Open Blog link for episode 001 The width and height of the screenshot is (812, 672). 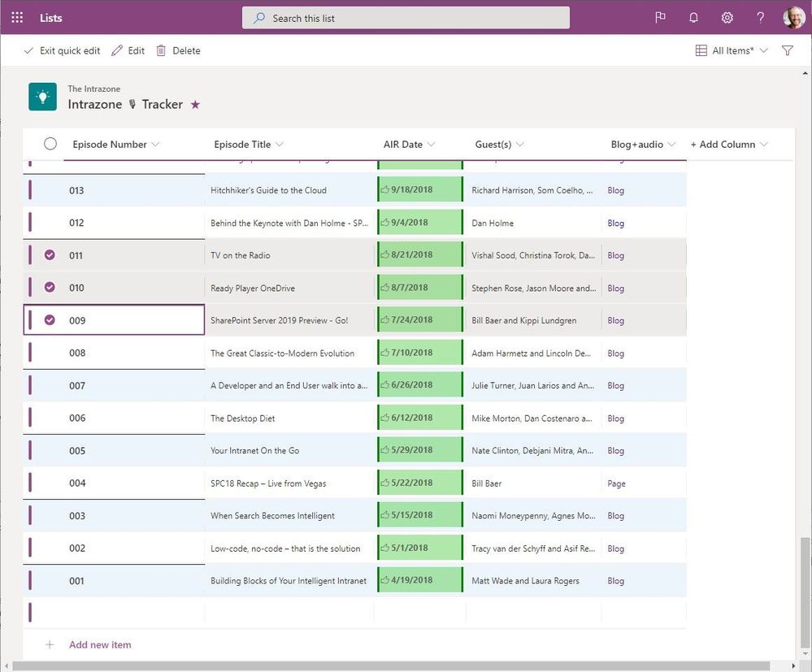pos(616,580)
